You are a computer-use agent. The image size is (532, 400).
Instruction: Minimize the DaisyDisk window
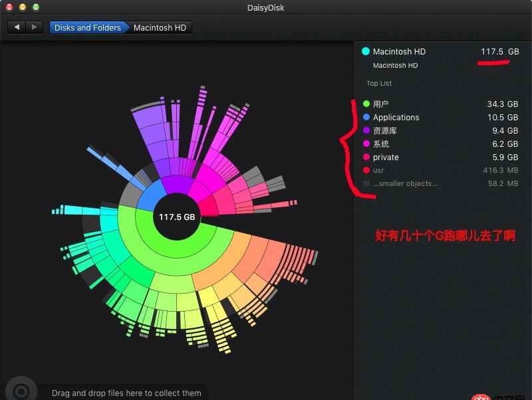[x=23, y=7]
